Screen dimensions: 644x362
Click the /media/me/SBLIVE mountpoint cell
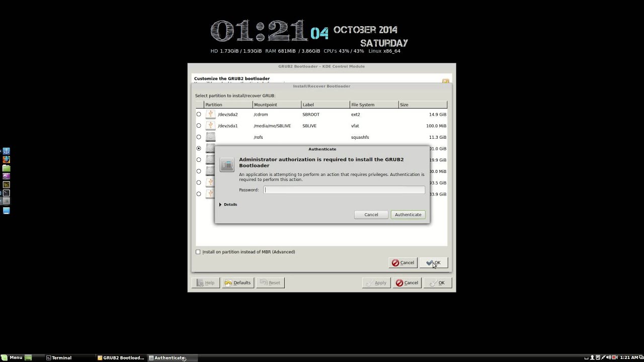(272, 126)
